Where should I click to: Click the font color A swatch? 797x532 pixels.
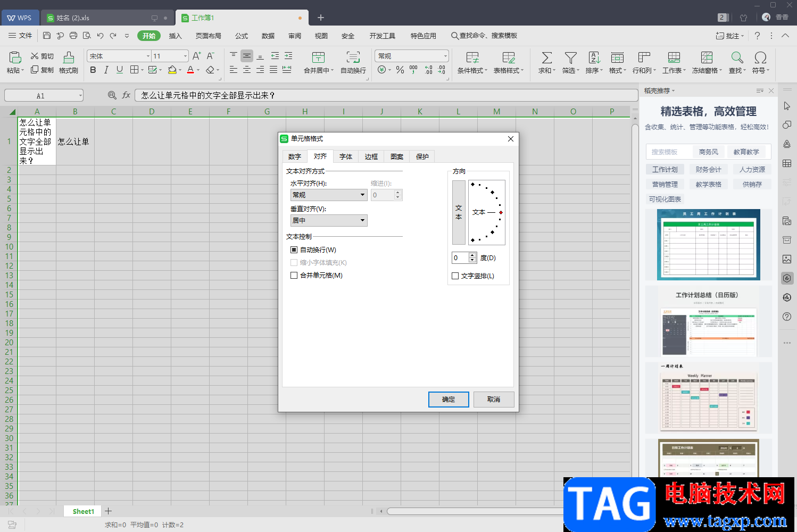click(190, 70)
